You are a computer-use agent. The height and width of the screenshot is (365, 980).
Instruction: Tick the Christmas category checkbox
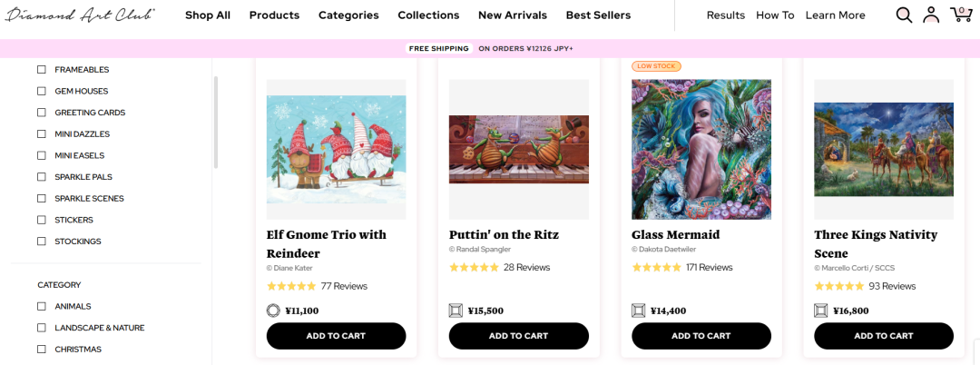(42, 350)
